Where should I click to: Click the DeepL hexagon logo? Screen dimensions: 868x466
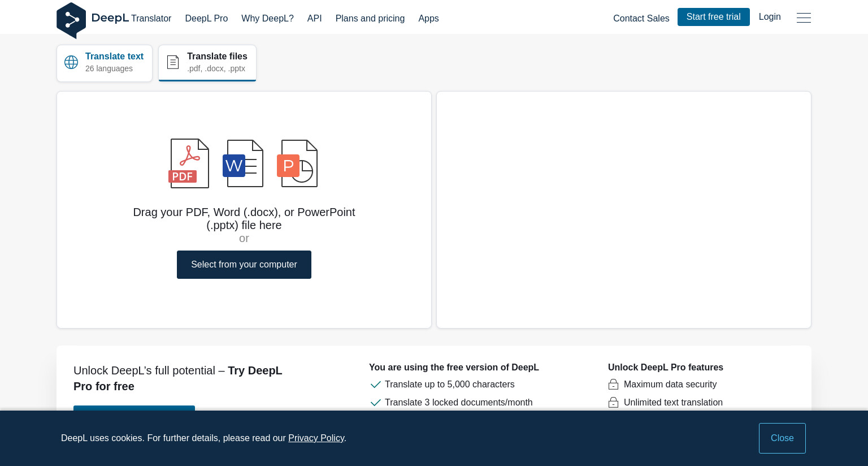pyautogui.click(x=71, y=20)
